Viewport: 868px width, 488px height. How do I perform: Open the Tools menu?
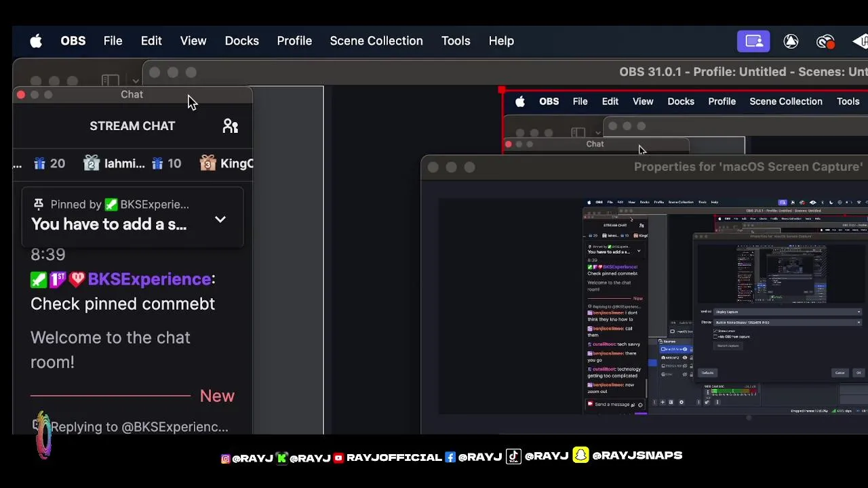456,41
